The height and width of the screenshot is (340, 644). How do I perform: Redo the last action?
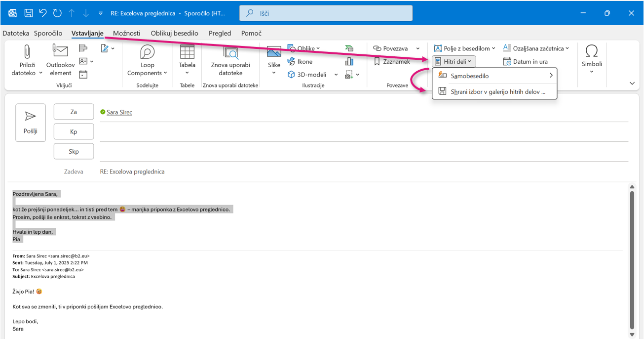coord(57,13)
